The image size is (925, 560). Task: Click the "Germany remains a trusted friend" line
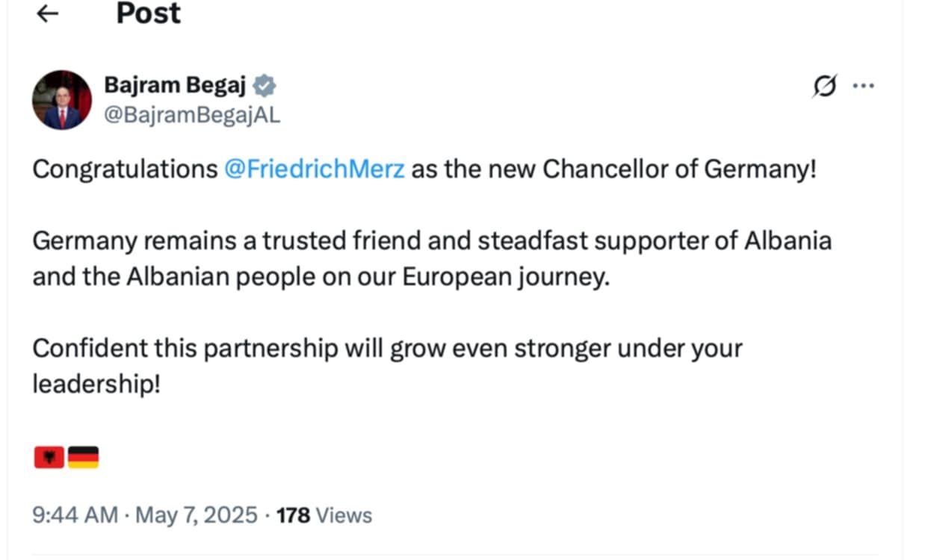(432, 241)
